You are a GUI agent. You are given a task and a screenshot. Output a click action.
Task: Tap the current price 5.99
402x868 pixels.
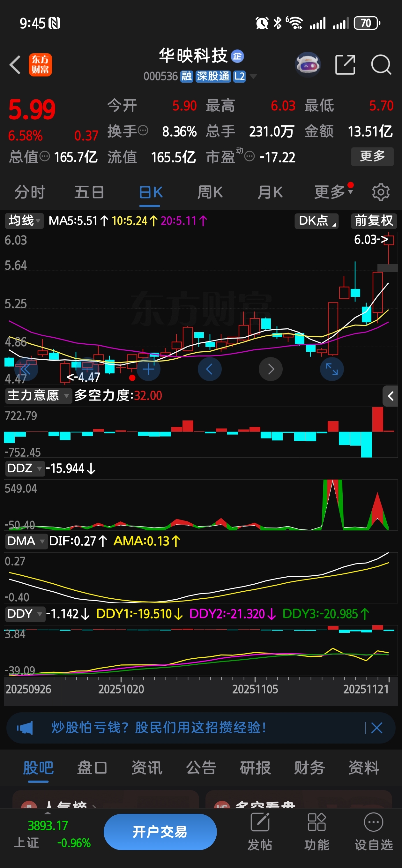pyautogui.click(x=32, y=109)
